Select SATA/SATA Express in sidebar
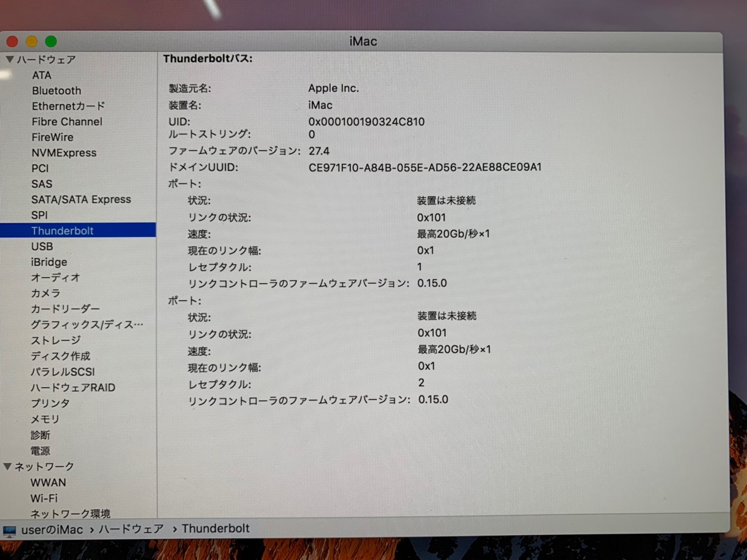Viewport: 747px width, 560px height. click(x=81, y=199)
